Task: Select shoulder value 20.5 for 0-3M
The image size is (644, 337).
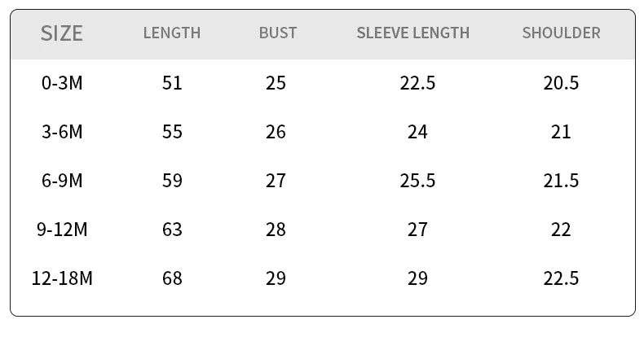Action: pyautogui.click(x=561, y=83)
